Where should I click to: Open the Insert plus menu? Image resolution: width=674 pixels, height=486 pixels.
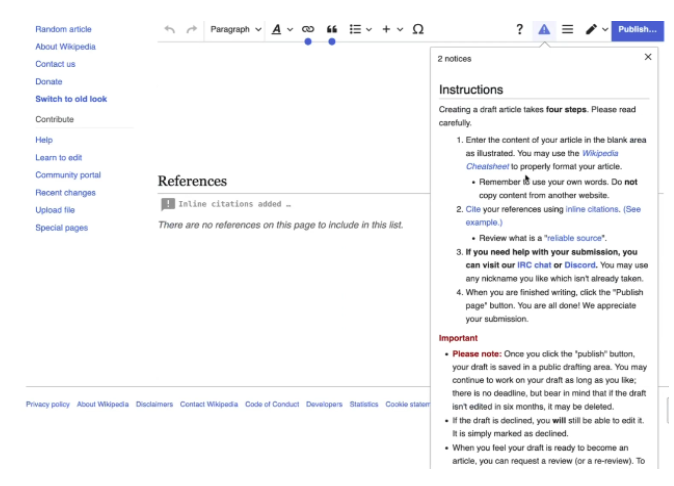pyautogui.click(x=392, y=29)
